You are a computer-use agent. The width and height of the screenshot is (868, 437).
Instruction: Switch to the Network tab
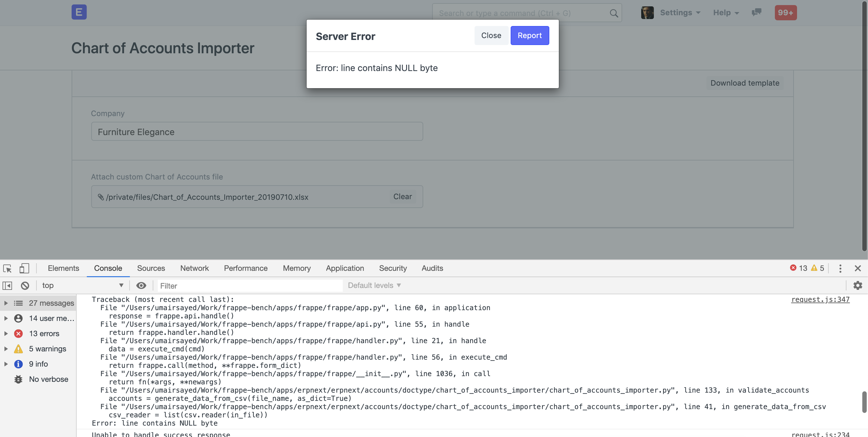[x=194, y=268]
